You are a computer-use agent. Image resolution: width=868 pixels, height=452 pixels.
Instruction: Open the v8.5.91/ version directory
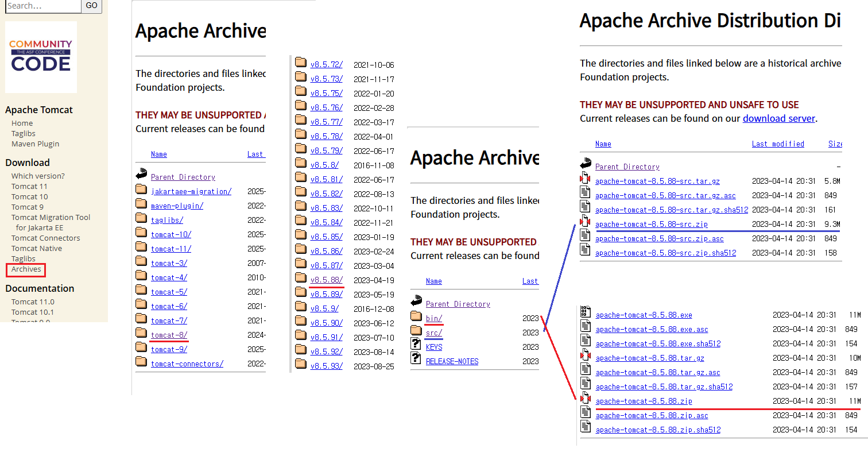coord(327,338)
